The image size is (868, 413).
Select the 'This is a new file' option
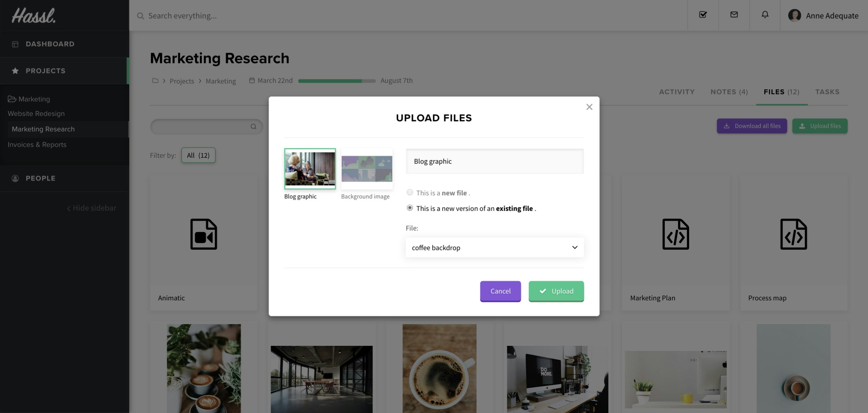point(410,192)
